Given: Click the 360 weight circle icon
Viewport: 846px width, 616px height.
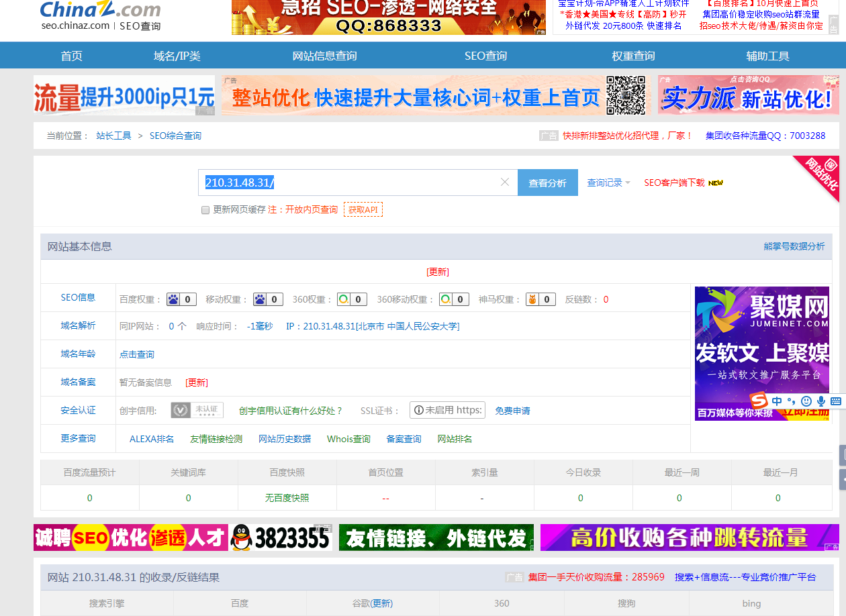Looking at the screenshot, I should [x=343, y=299].
